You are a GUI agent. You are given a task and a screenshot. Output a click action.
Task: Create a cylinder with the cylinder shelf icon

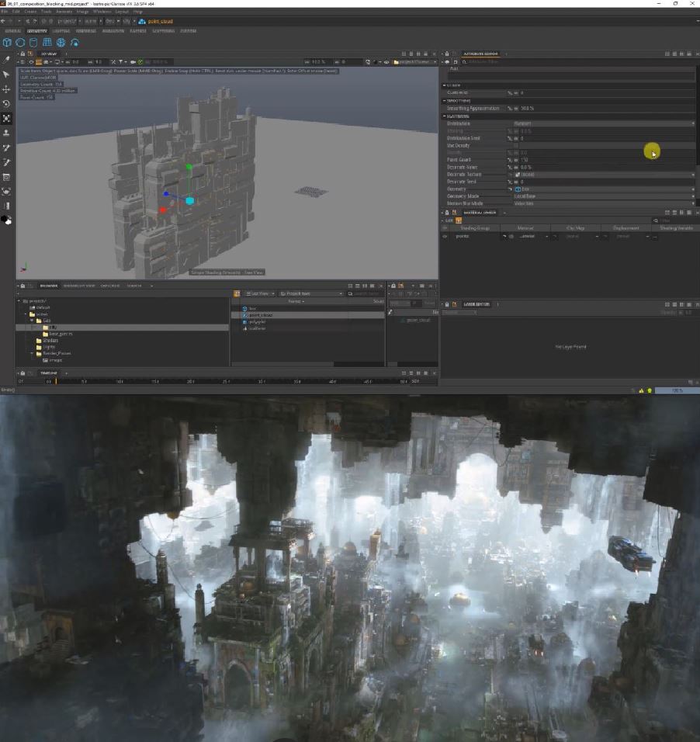point(33,43)
